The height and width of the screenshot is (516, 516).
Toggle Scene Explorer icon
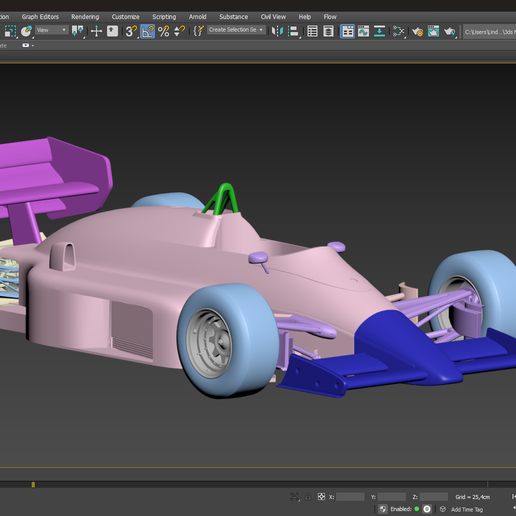(312, 31)
